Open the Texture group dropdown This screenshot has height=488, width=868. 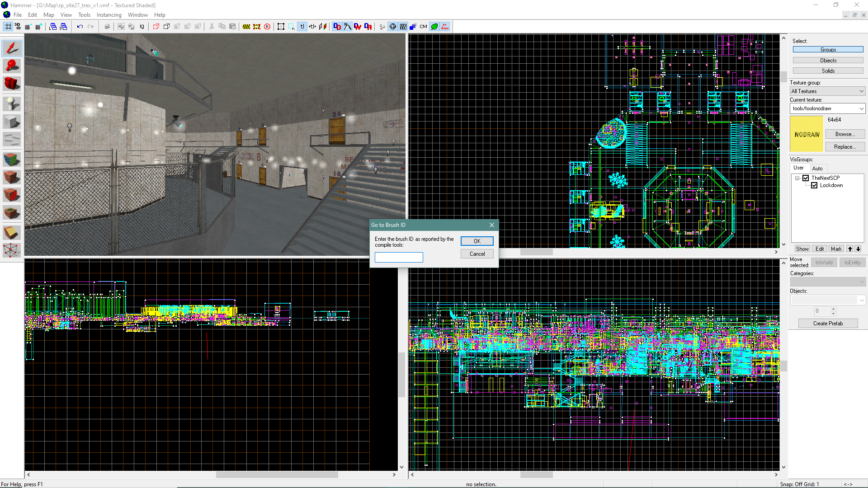827,91
